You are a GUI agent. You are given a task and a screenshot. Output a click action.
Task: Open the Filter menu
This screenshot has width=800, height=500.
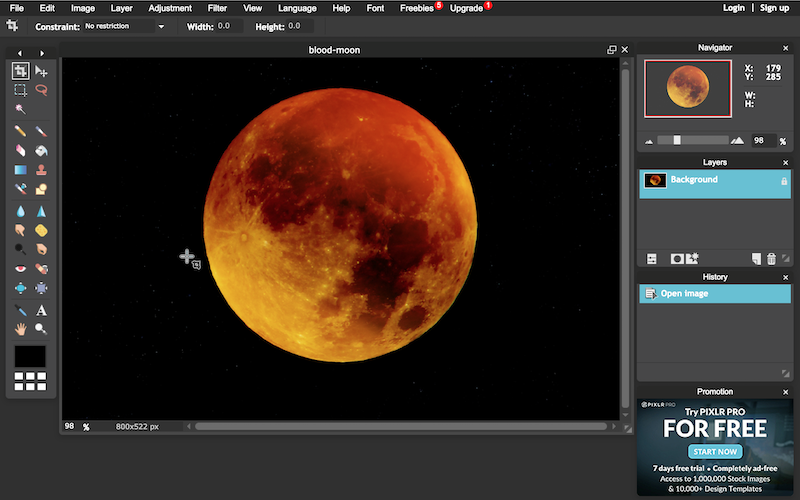217,8
